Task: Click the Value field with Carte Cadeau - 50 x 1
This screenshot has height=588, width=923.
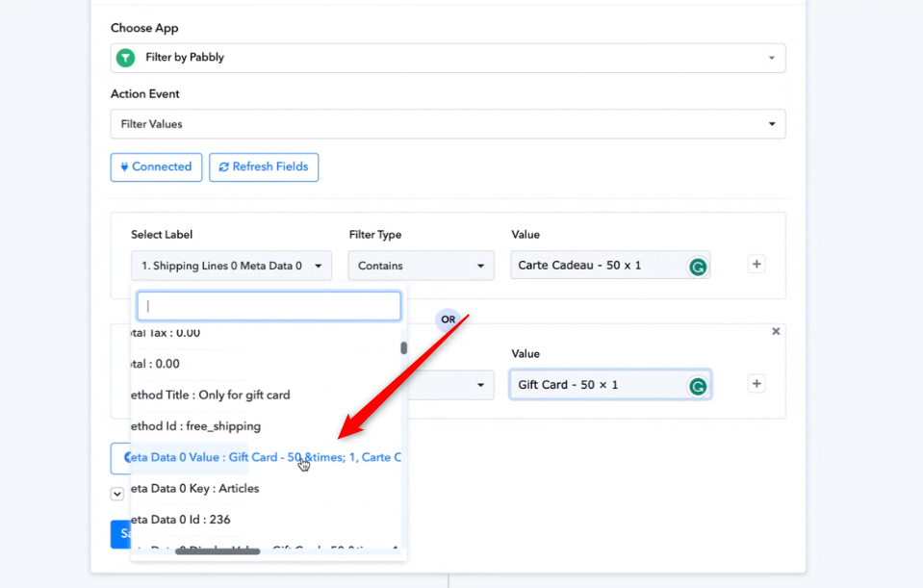Action: pyautogui.click(x=610, y=266)
